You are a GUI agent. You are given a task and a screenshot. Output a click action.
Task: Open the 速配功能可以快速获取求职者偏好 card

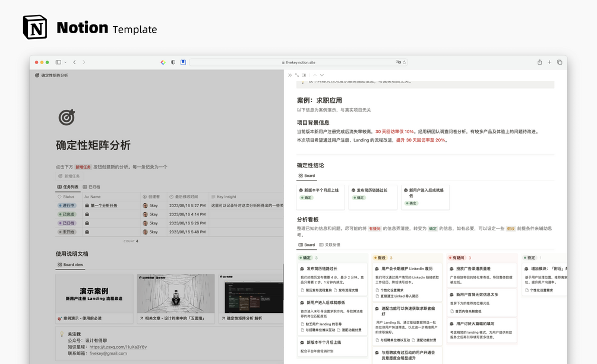[407, 324]
